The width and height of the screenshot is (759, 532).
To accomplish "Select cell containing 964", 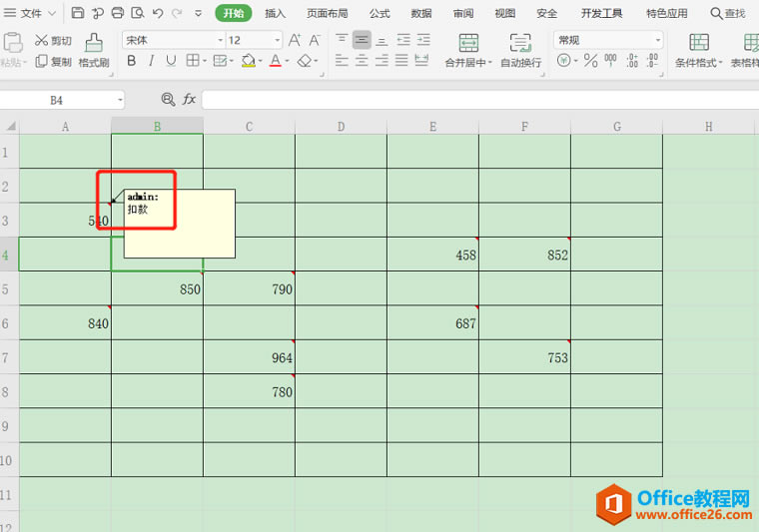I will pyautogui.click(x=249, y=357).
